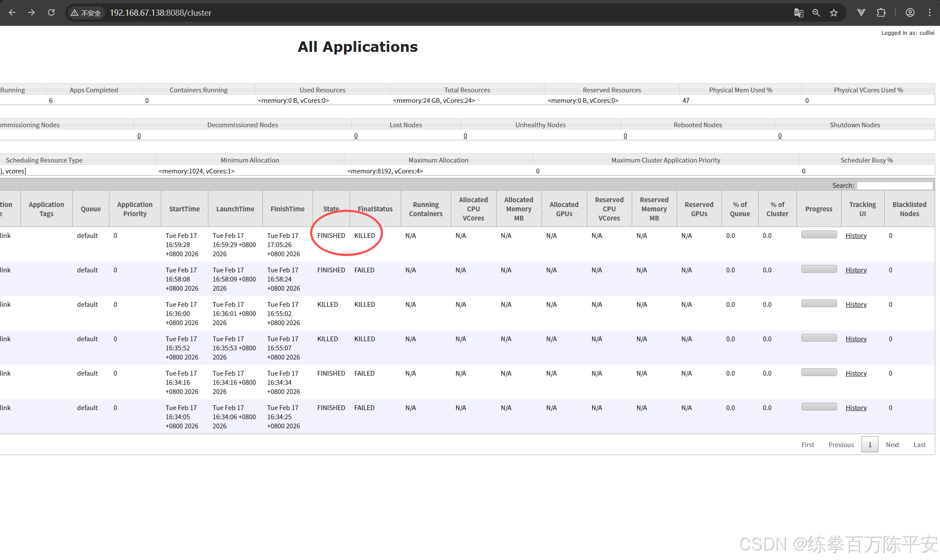This screenshot has height=560, width=940.
Task: Sort by FinalStatus column header
Action: (x=375, y=209)
